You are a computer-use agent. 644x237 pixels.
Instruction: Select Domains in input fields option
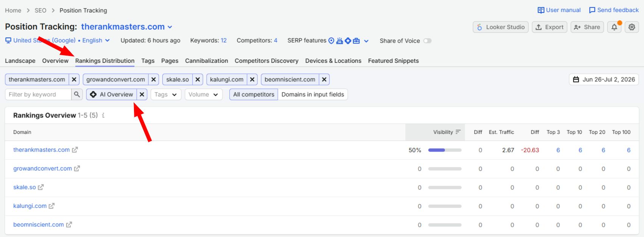(313, 94)
